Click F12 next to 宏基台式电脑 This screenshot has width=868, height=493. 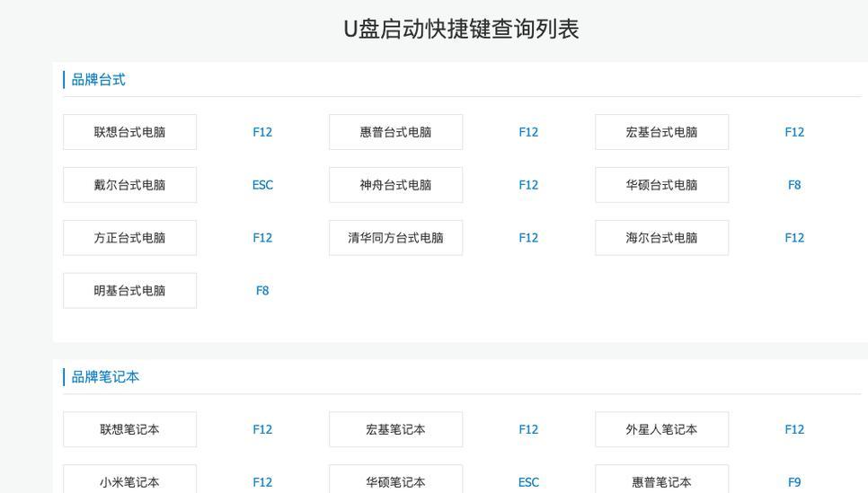tap(794, 132)
